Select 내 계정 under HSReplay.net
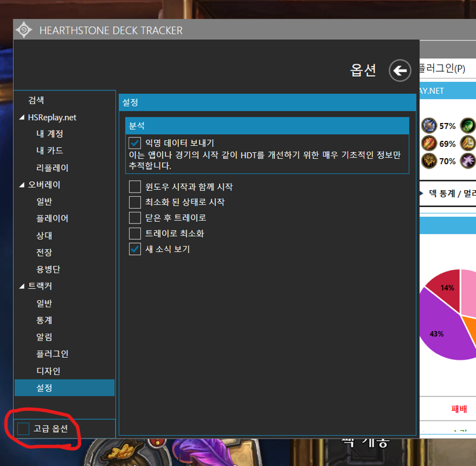The height and width of the screenshot is (466, 476). click(49, 134)
